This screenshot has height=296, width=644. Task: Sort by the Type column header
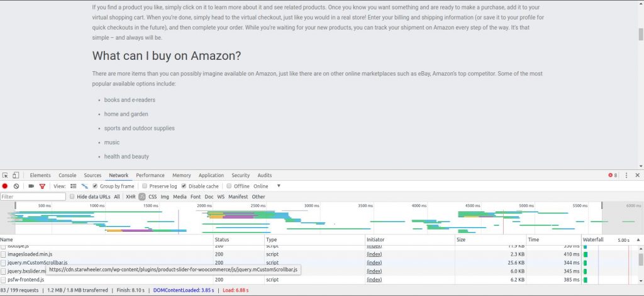tap(315, 240)
